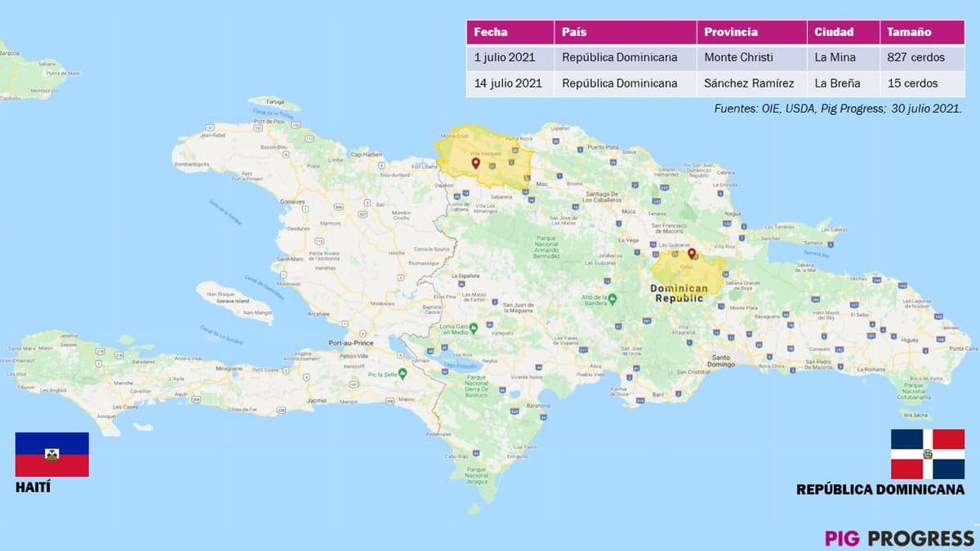Viewport: 980px width, 551px height.
Task: Click the red pin in Sánchez Ramírez region
Action: coord(692,254)
